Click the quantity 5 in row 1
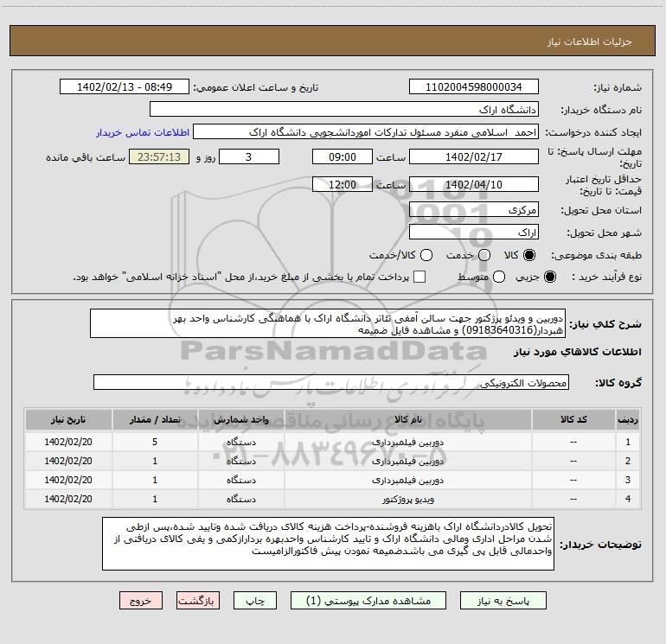The image size is (666, 644). click(155, 442)
